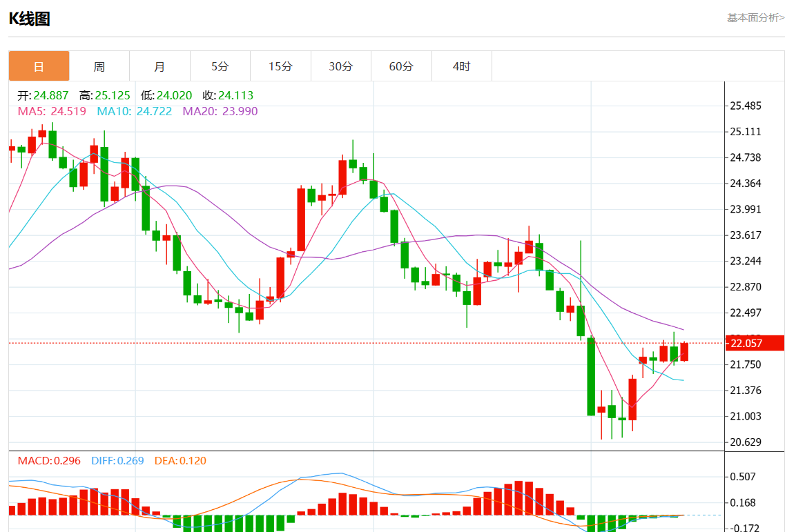Click the 0.507 MACD axis label
The image size is (805, 532).
(743, 477)
